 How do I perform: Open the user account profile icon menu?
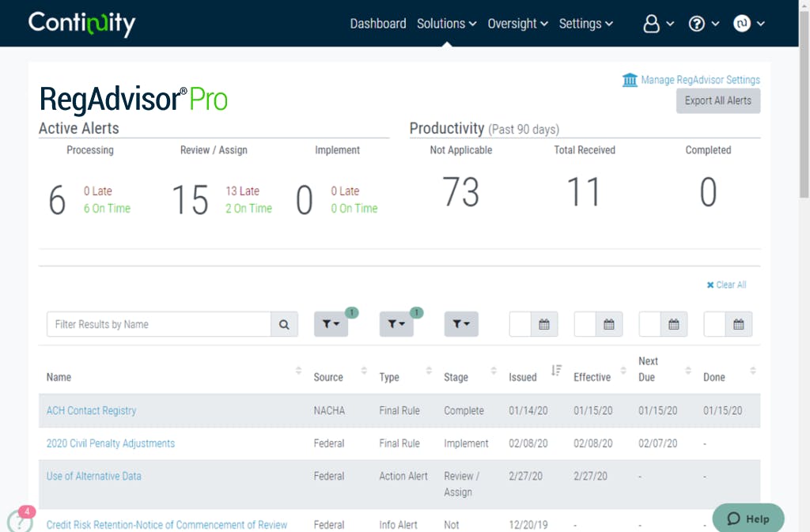pos(658,24)
